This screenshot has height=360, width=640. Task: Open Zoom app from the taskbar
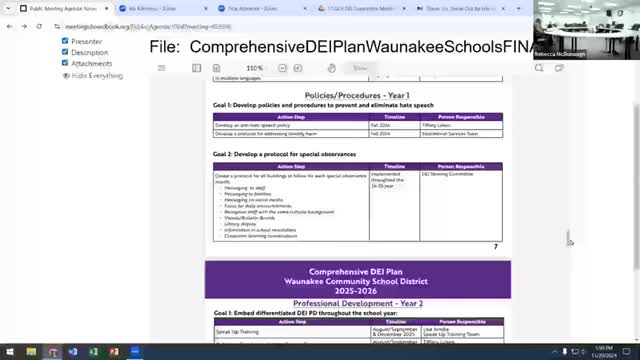pos(135,351)
